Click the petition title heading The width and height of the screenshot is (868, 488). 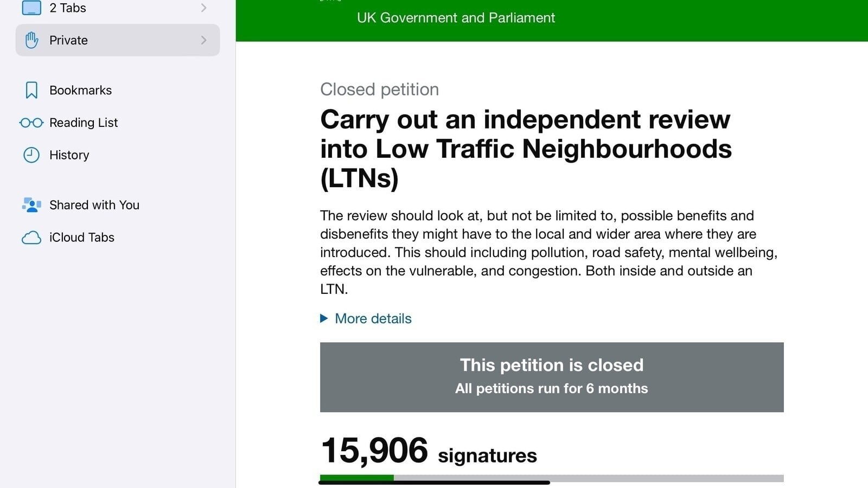tap(526, 148)
